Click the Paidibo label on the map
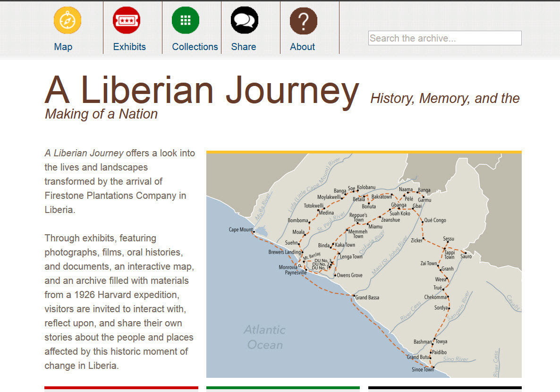The height and width of the screenshot is (392, 560). (439, 352)
